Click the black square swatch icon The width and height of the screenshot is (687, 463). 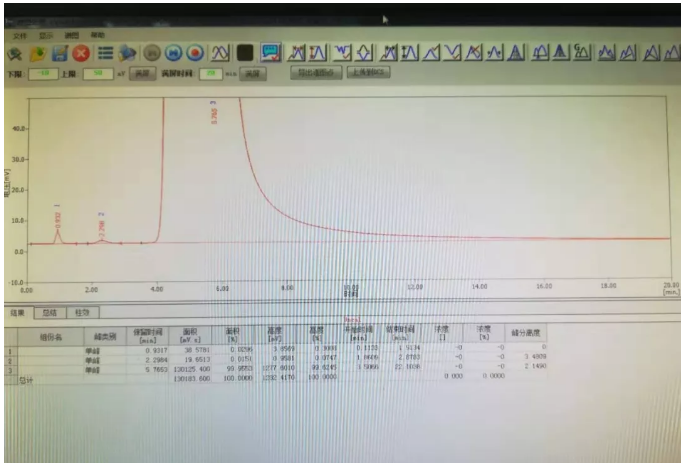[x=245, y=53]
